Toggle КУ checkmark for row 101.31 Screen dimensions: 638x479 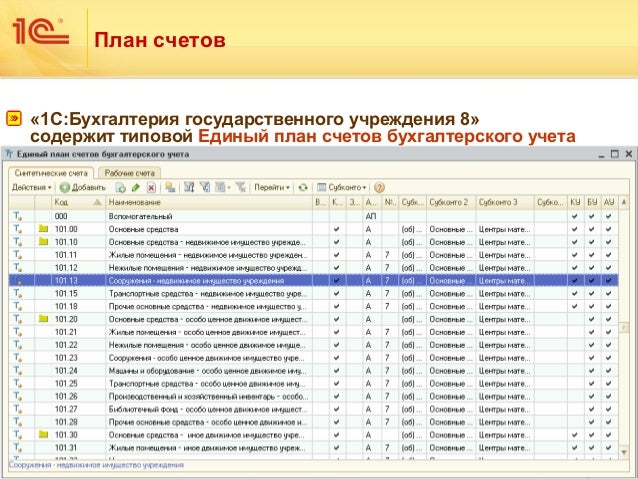575,448
